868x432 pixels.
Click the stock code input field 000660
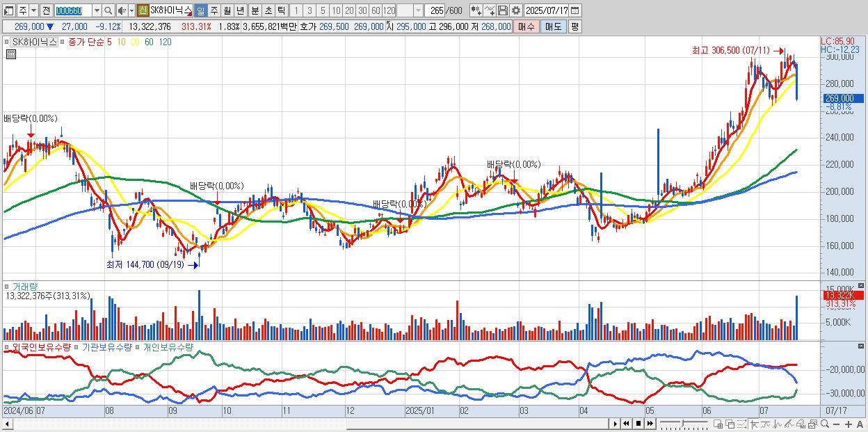tap(73, 10)
